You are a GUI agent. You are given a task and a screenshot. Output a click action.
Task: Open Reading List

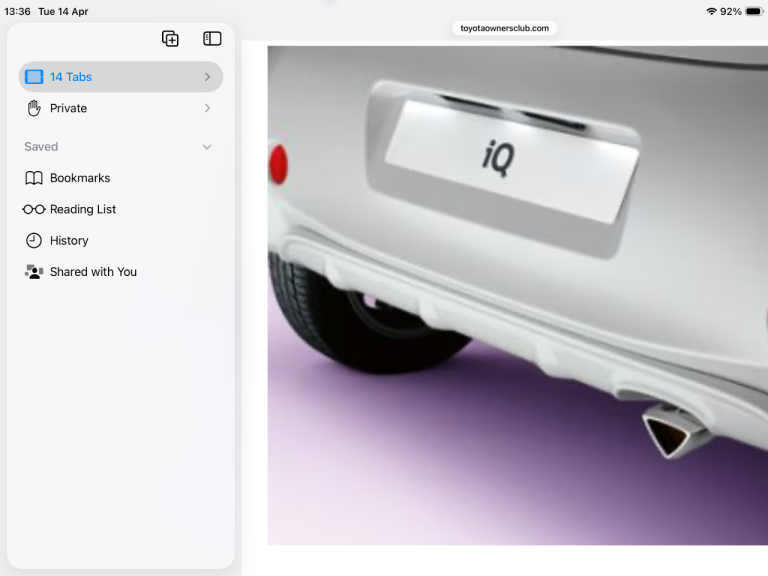point(120,209)
